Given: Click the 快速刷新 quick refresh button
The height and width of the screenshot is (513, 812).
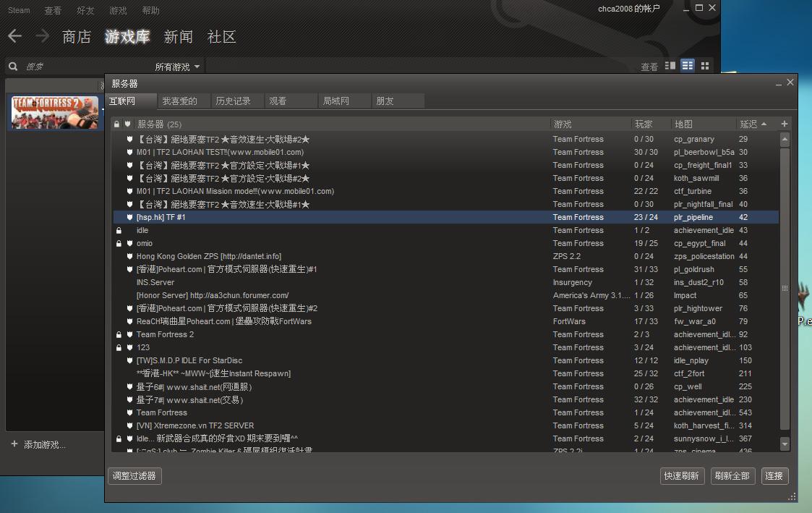Looking at the screenshot, I should pos(682,475).
